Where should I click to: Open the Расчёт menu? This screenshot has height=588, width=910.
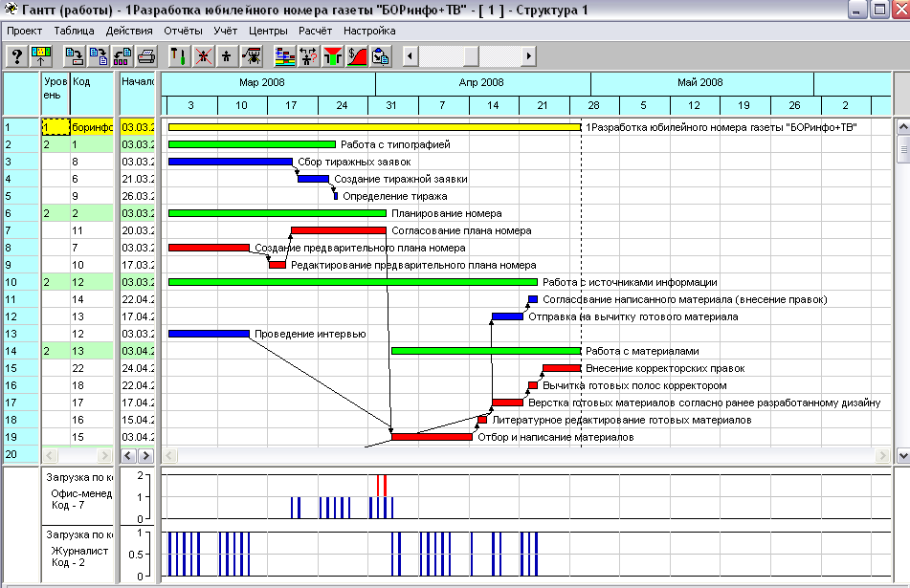pyautogui.click(x=315, y=31)
